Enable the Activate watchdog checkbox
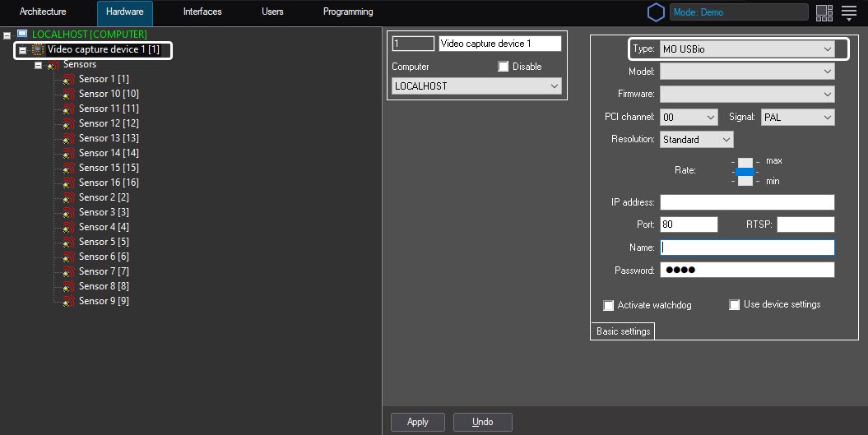Viewport: 868px width, 435px height. (608, 306)
